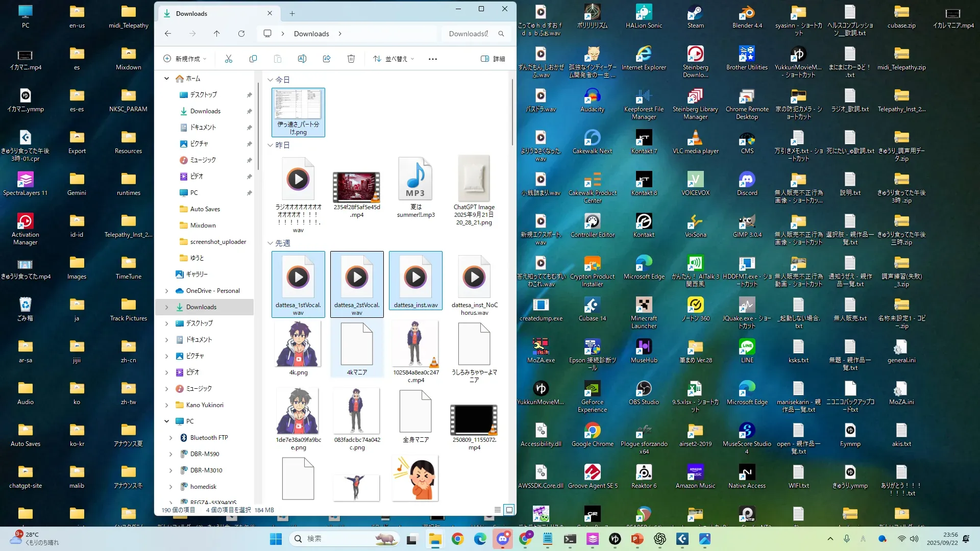Open Blender 4.4 desktop icon
The image size is (980, 551).
747,16
